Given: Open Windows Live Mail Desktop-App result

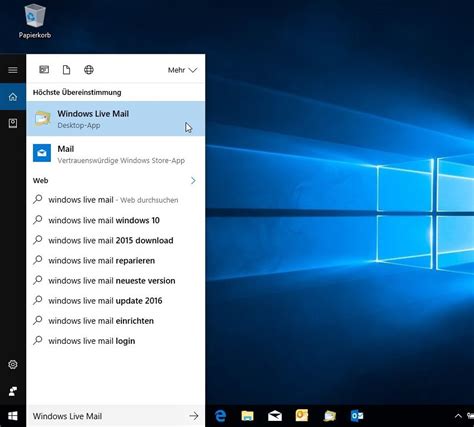Looking at the screenshot, I should [x=116, y=119].
